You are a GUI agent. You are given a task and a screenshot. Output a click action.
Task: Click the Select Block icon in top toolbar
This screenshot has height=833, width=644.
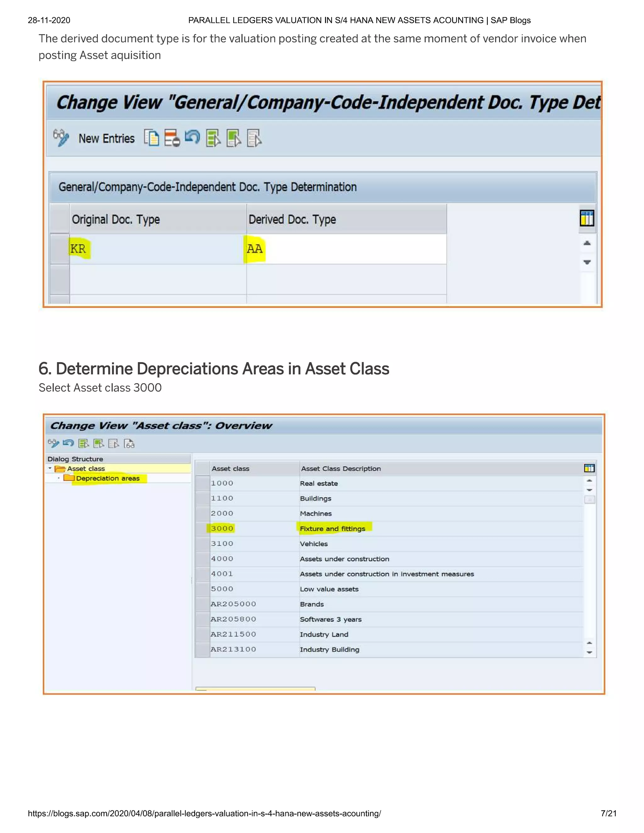click(x=234, y=138)
